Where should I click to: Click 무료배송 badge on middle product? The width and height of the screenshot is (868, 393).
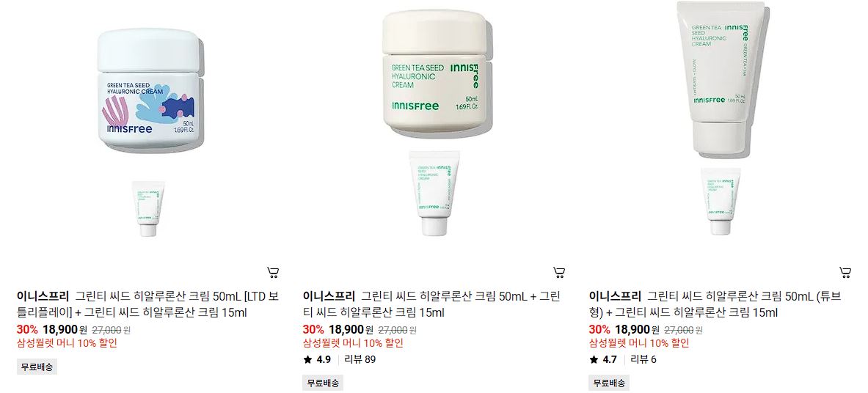point(323,383)
